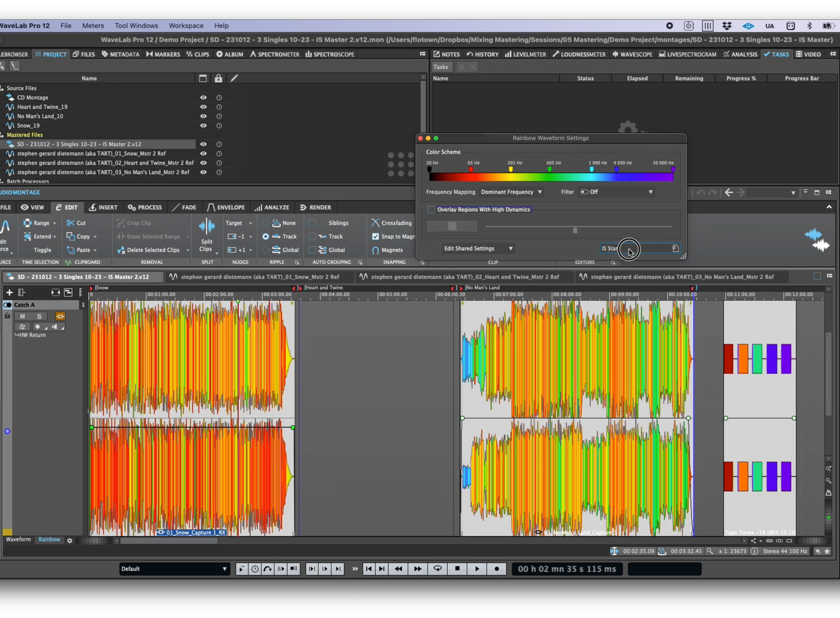840x618 pixels.
Task: Click the Crossfading snapping icon
Action: coord(375,223)
